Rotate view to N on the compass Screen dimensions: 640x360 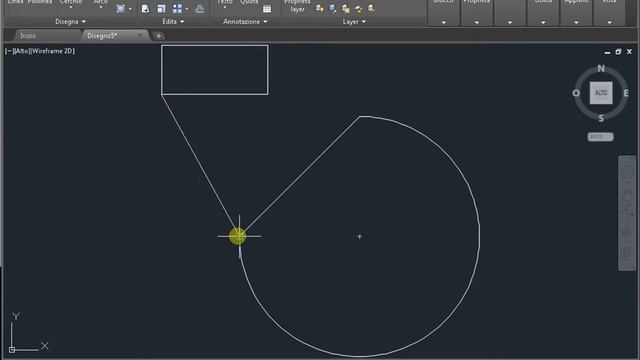pyautogui.click(x=601, y=69)
